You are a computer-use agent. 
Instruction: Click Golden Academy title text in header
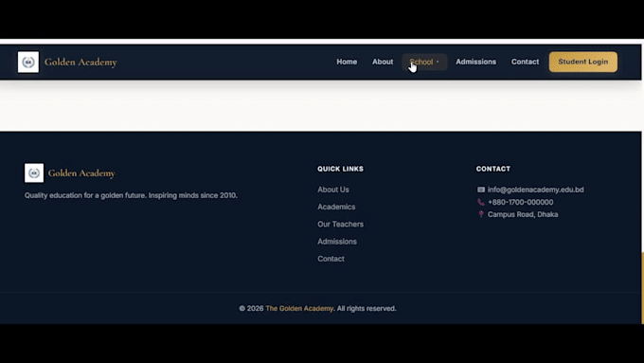click(80, 62)
